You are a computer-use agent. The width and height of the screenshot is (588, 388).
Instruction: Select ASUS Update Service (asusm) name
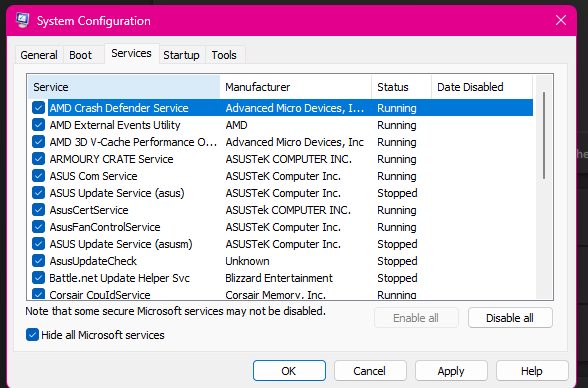pos(121,244)
